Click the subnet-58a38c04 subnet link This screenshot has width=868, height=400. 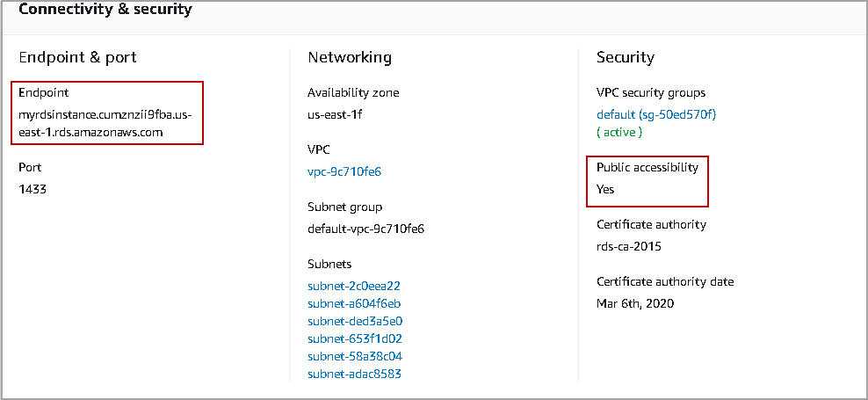click(x=354, y=356)
